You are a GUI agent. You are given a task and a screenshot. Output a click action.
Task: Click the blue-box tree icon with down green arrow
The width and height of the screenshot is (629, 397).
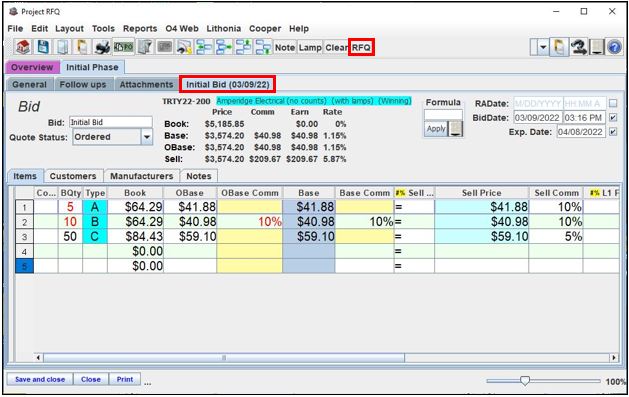(x=264, y=47)
